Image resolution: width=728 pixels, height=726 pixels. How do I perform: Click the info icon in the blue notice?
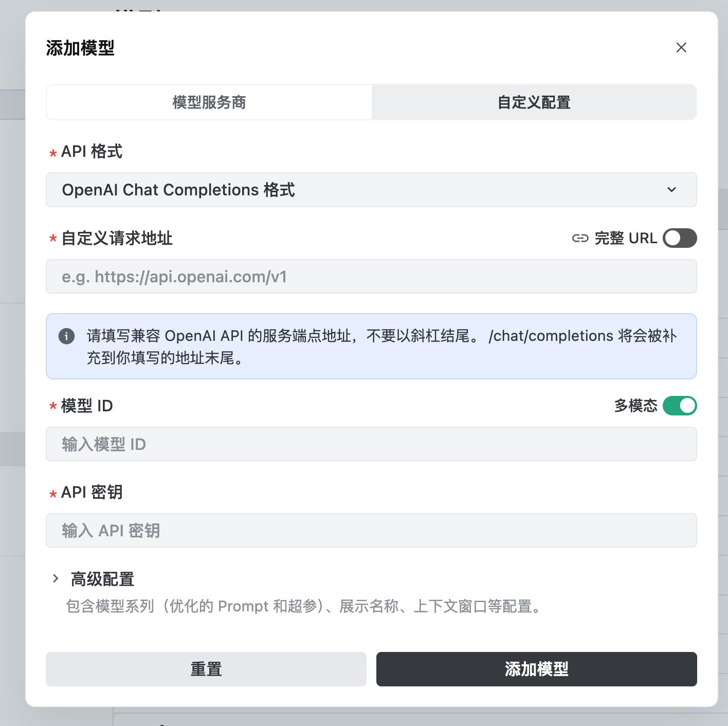click(x=67, y=336)
